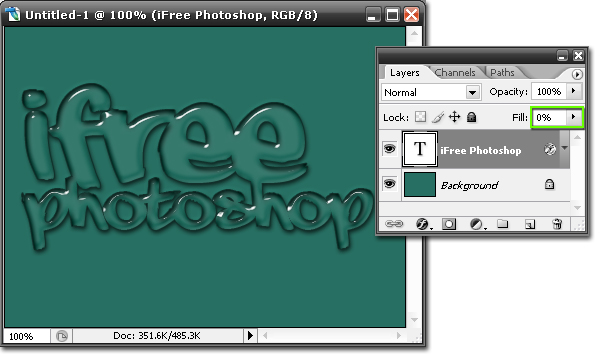
Task: Open the Layers palette flyout menu
Action: click(x=577, y=74)
